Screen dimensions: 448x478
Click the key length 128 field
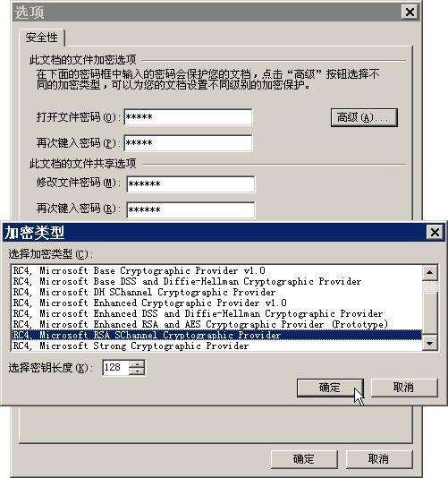115,367
